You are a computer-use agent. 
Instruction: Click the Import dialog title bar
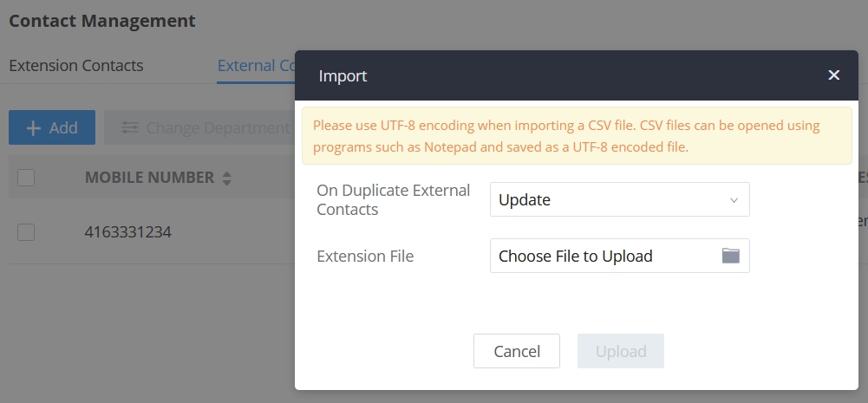[x=520, y=75]
